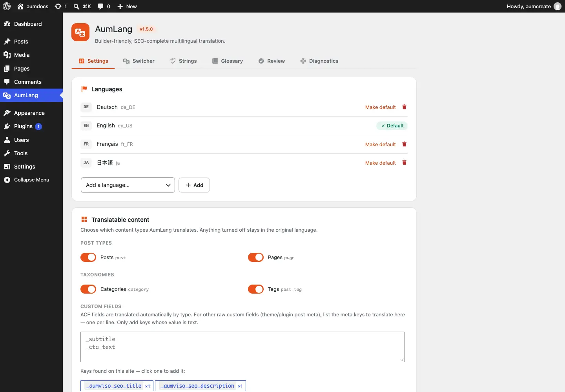
Task: Make Français the default language
Action: tap(381, 144)
